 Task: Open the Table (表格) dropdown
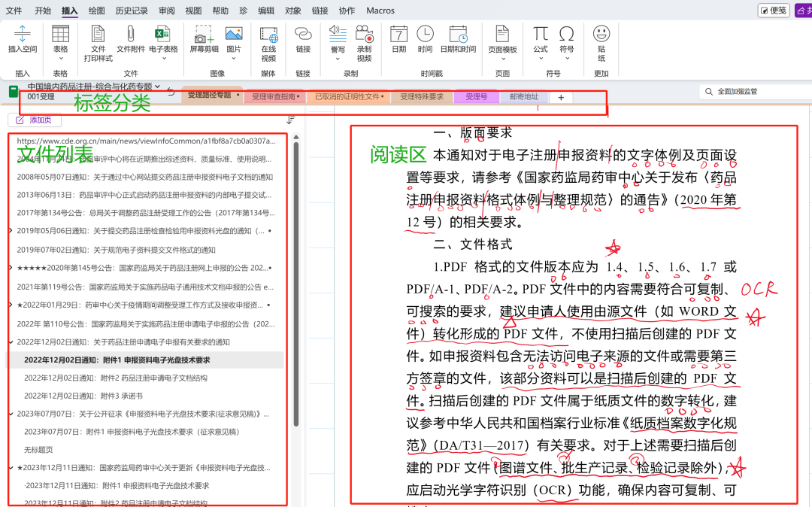point(61,58)
